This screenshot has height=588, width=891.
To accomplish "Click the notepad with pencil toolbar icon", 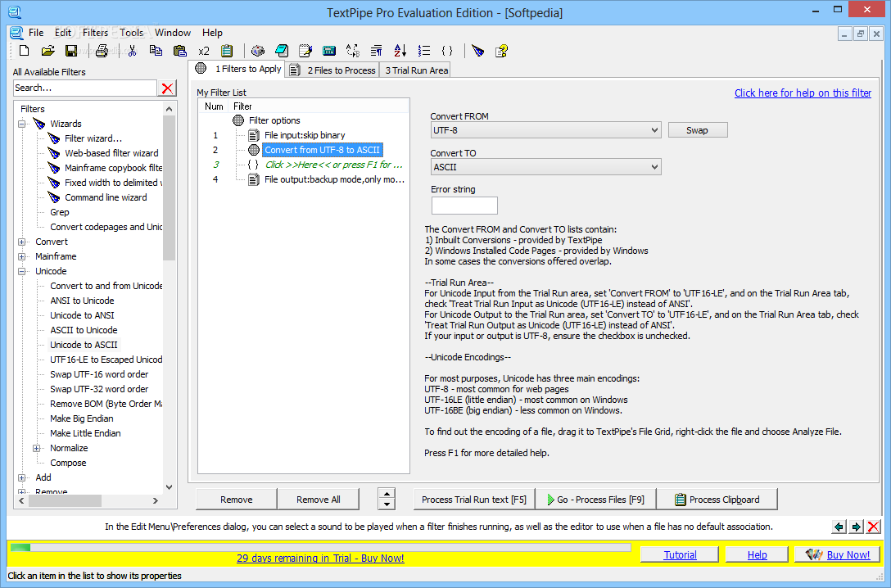I will click(305, 51).
